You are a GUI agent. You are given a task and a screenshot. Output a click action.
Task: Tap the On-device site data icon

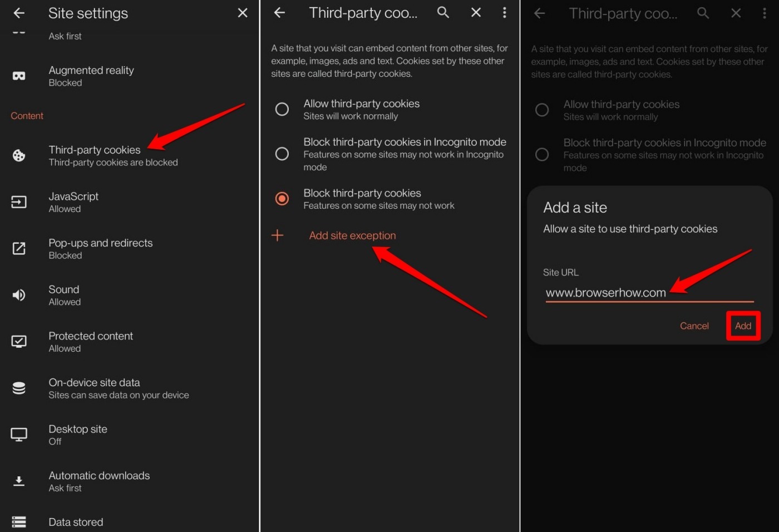click(19, 388)
